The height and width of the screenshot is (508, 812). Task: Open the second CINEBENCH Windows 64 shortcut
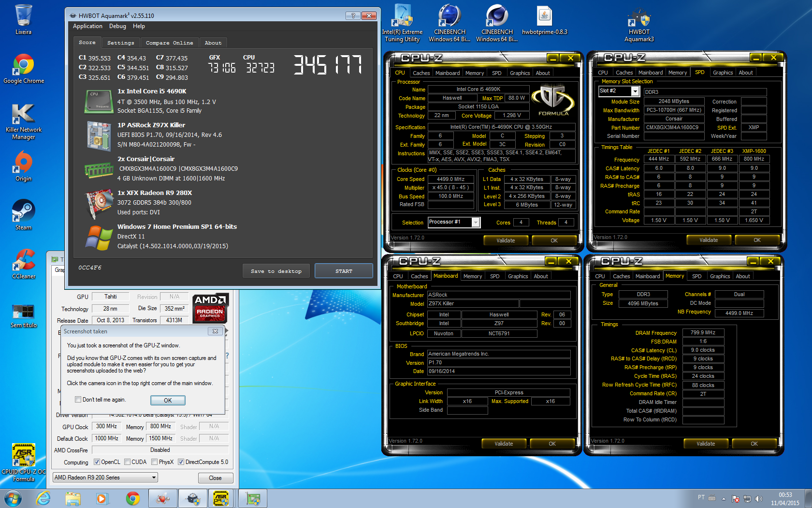pos(497,23)
